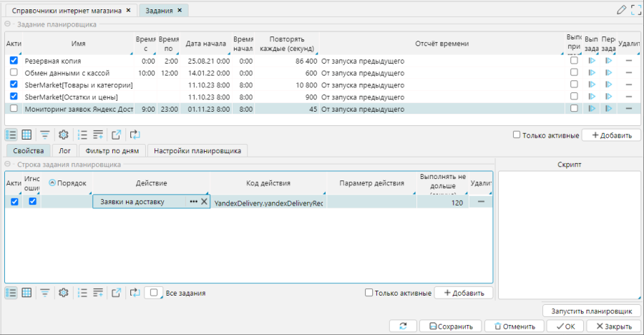Switch upper task list to grid view
The width and height of the screenshot is (644, 335).
[26, 135]
